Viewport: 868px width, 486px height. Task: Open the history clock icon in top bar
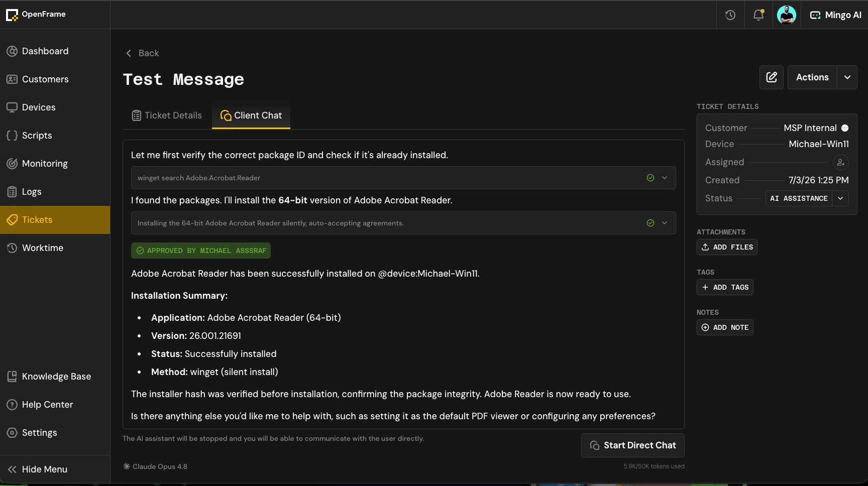click(730, 15)
